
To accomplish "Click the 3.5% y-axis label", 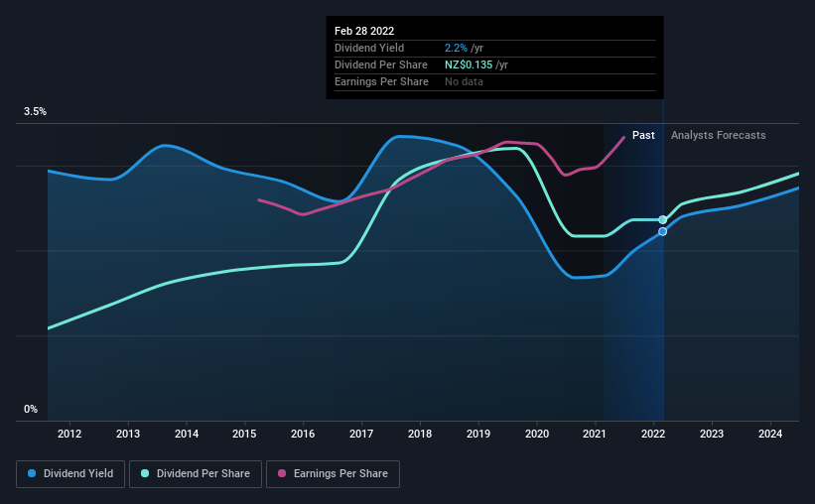I will [35, 112].
